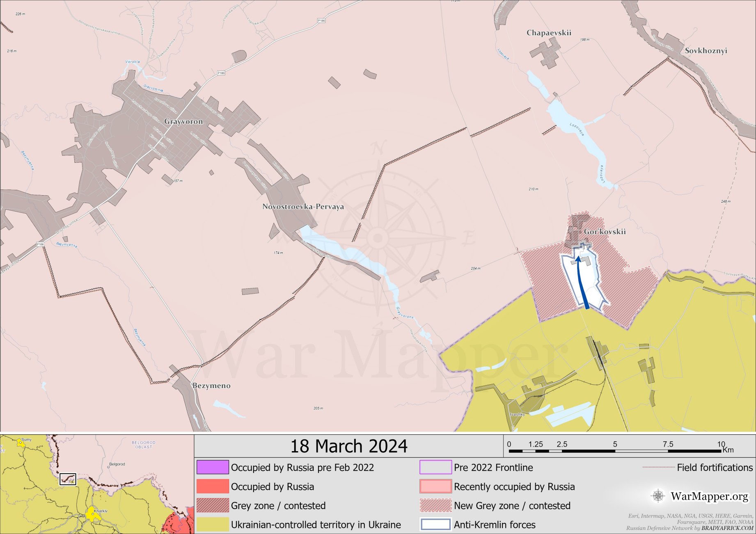Image resolution: width=756 pixels, height=534 pixels.
Task: Click the Anti-Kremlin forces legend text
Action: pyautogui.click(x=495, y=525)
